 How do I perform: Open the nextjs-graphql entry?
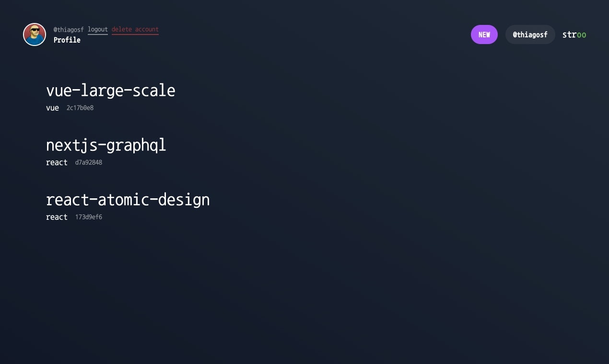(x=106, y=145)
